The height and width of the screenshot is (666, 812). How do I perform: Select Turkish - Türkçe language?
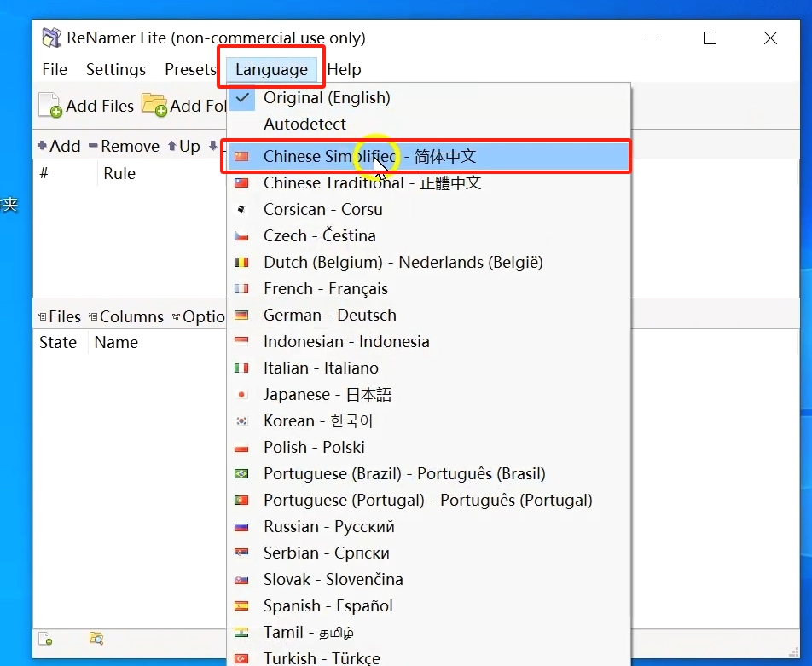click(x=429, y=657)
